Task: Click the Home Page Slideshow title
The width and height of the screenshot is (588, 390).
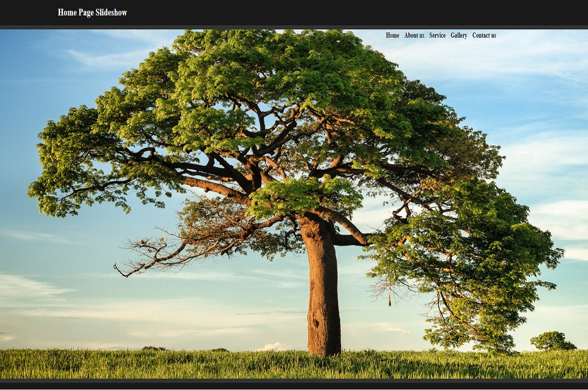Action: click(x=92, y=12)
